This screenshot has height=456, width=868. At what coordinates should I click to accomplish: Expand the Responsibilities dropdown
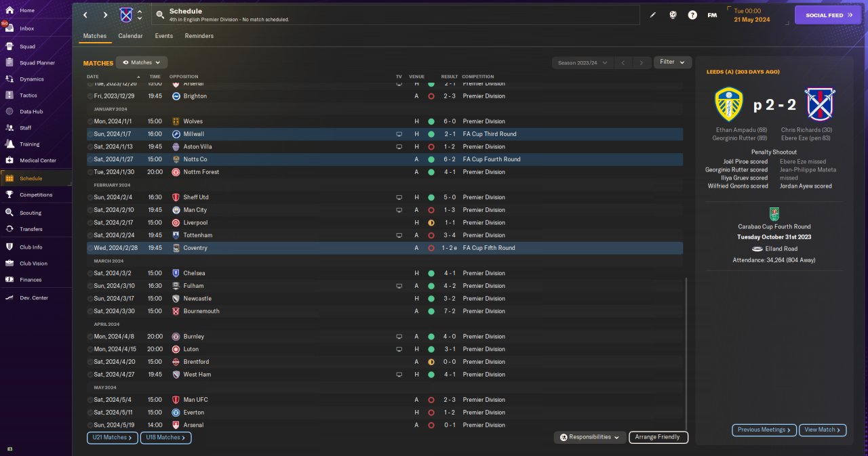(x=589, y=438)
